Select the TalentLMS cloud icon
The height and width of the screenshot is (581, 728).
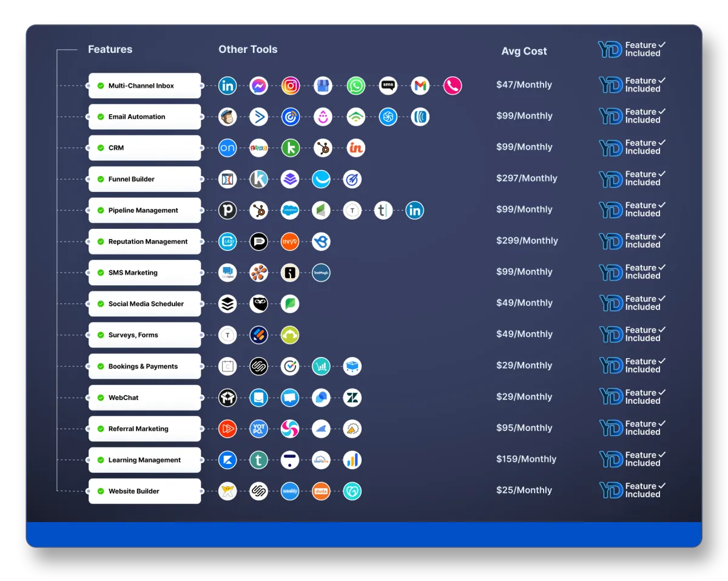tap(322, 460)
